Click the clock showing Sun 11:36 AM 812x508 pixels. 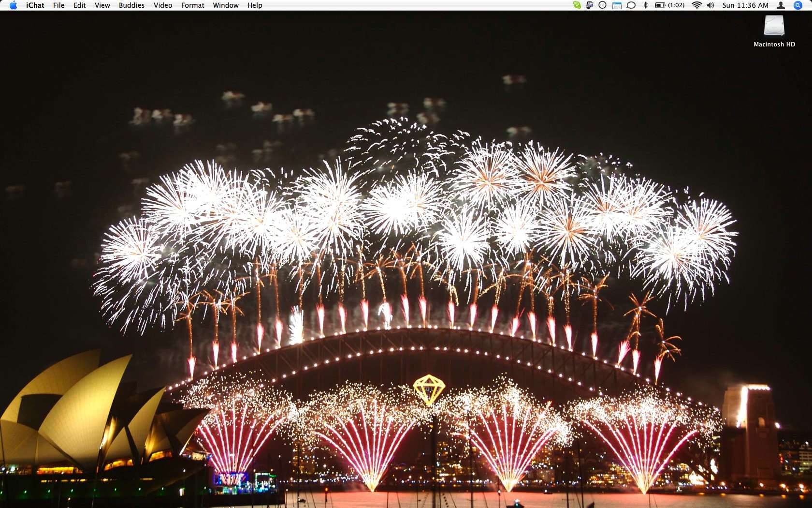pyautogui.click(x=745, y=5)
